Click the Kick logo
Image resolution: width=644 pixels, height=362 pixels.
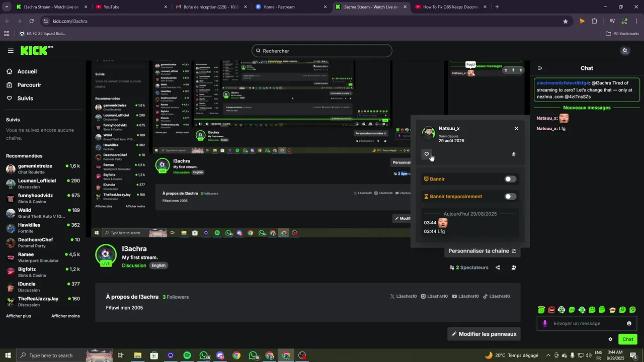(37, 50)
